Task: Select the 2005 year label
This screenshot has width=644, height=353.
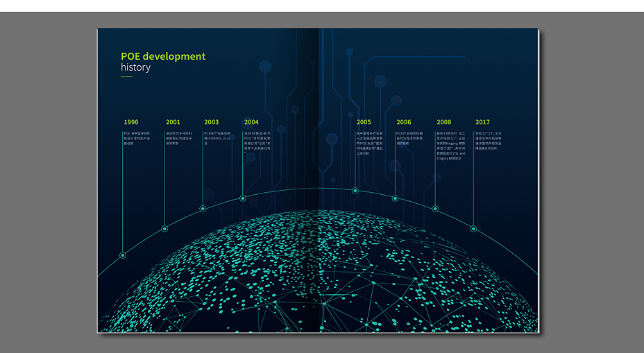Action: click(x=364, y=122)
